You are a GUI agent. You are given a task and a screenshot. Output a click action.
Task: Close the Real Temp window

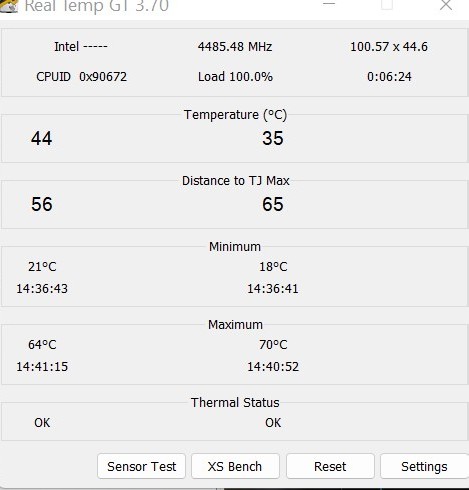click(446, 5)
